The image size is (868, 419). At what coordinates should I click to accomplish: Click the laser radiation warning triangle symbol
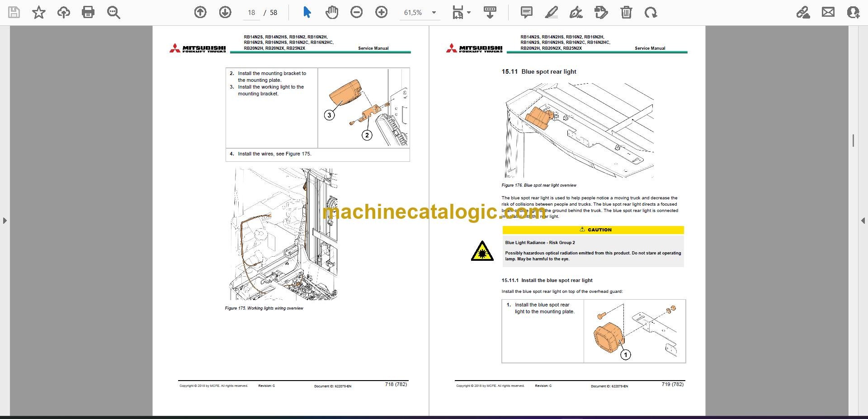pyautogui.click(x=482, y=251)
